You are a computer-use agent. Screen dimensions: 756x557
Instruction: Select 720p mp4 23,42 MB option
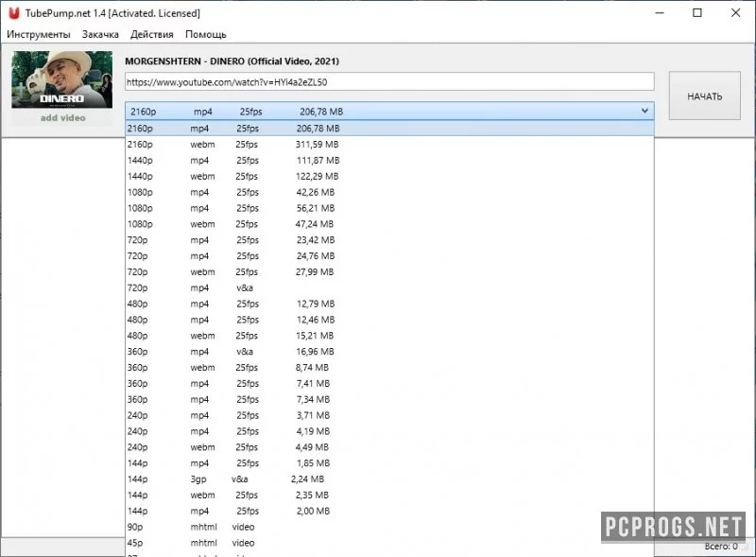[389, 240]
